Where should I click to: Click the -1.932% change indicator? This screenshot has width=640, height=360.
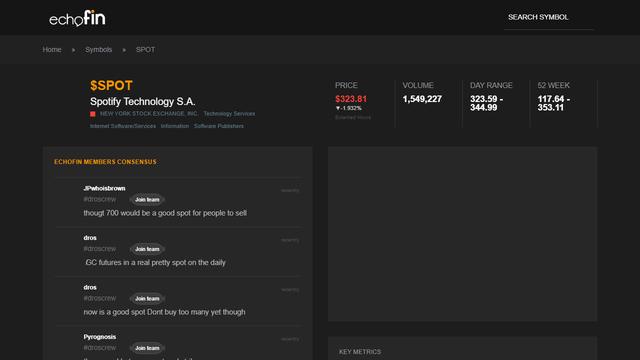(349, 108)
